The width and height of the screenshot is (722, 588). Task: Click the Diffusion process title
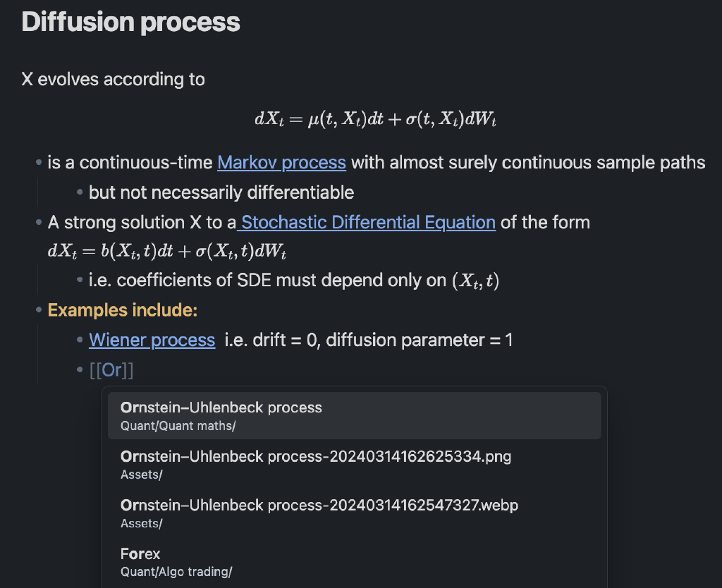pyautogui.click(x=131, y=23)
